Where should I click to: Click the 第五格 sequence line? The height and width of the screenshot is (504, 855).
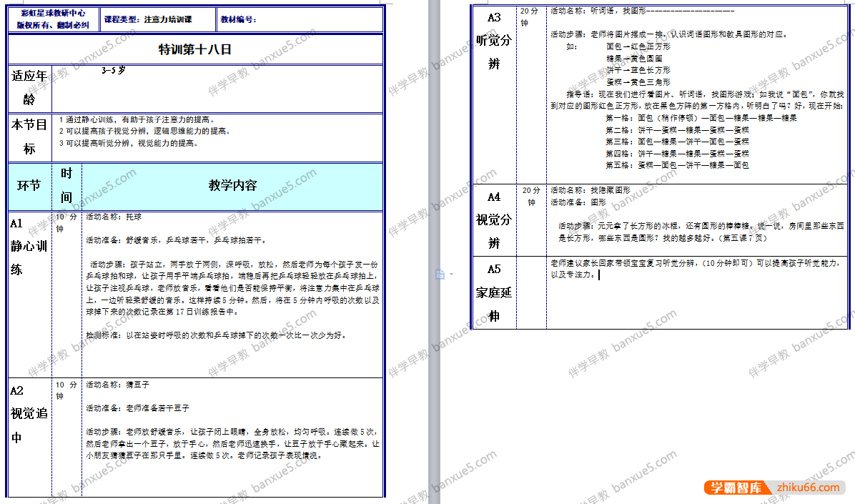click(677, 165)
